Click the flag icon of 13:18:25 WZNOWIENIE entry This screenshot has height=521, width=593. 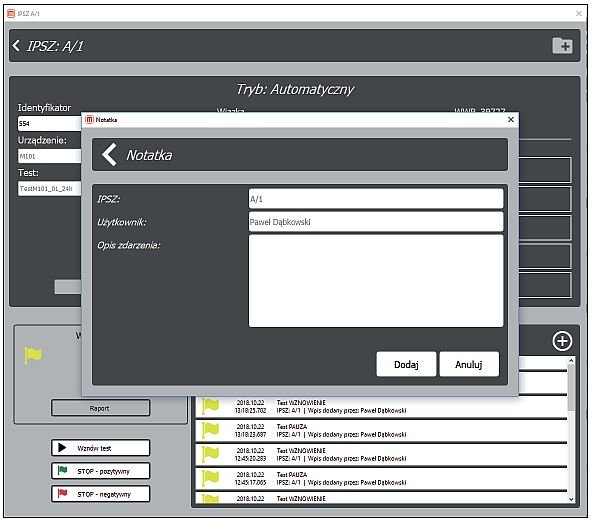pos(210,406)
